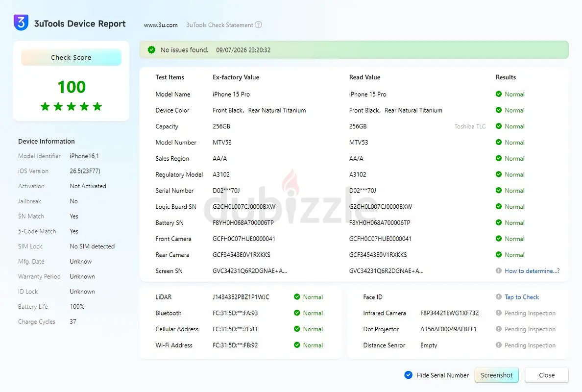Click green check icon in Regulatory Model row

coord(499,174)
